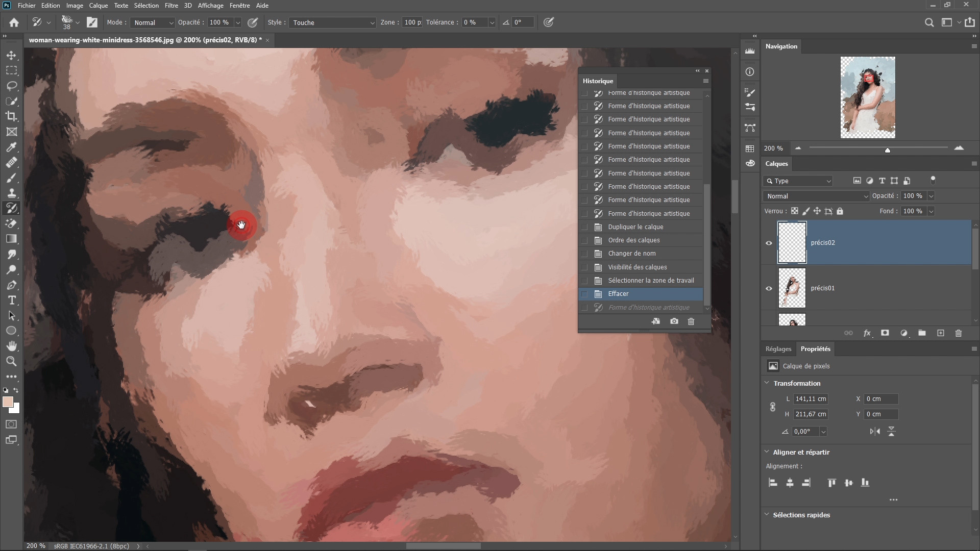Open the Calque menu
The image size is (980, 551).
99,6
